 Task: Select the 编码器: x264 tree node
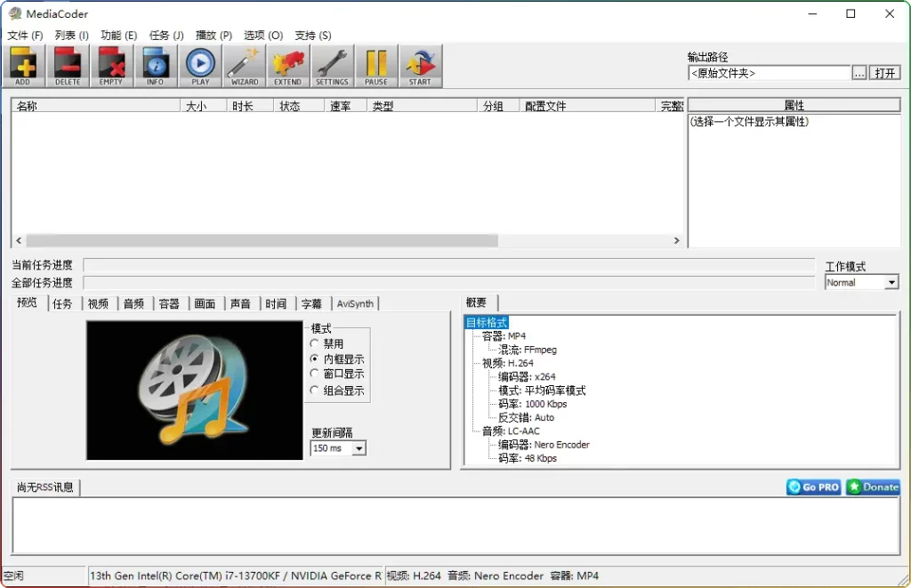pyautogui.click(x=527, y=376)
